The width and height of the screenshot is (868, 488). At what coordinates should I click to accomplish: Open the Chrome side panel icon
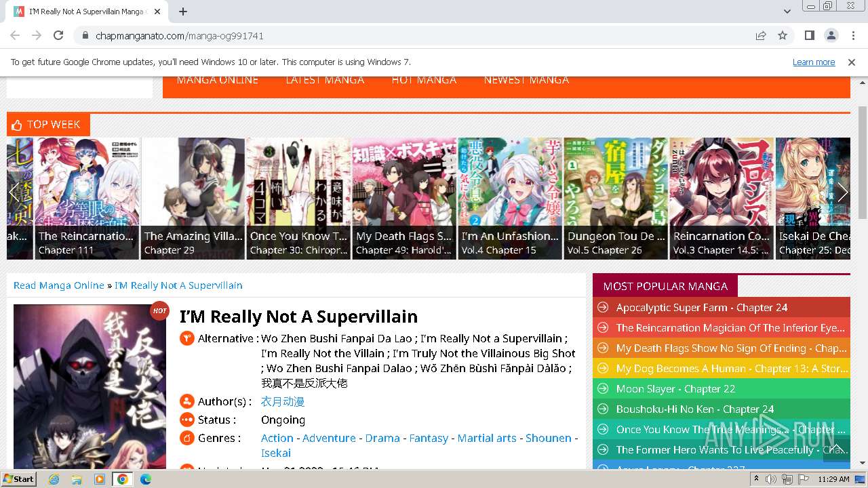point(810,35)
